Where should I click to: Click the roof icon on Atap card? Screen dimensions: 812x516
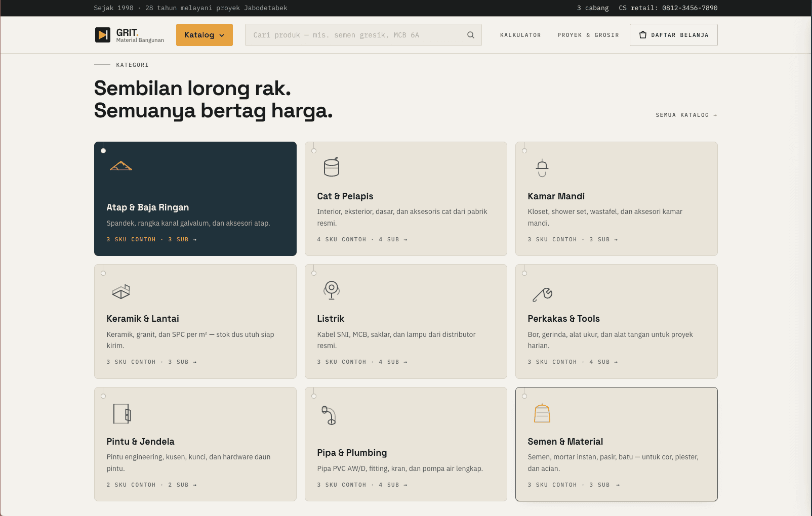tap(121, 166)
